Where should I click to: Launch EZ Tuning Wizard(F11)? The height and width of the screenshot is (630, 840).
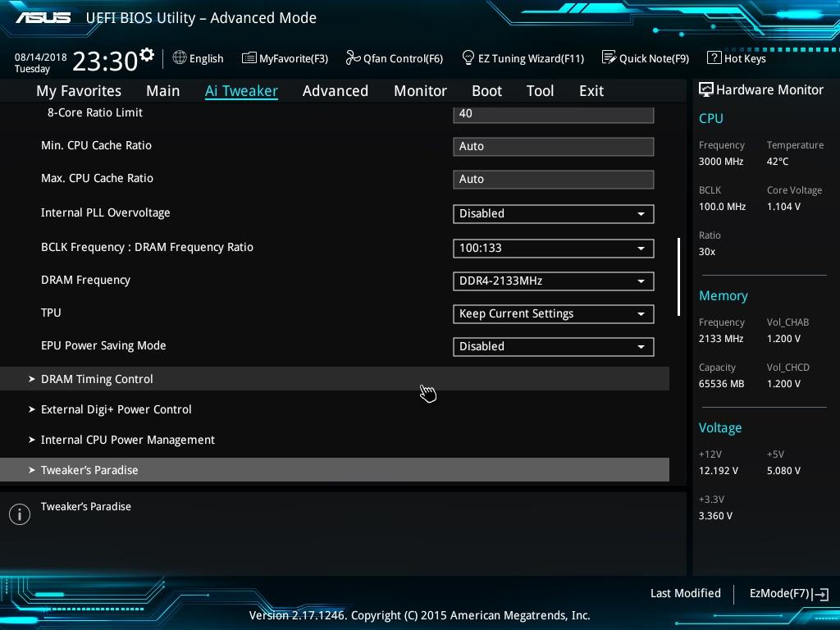coord(523,58)
